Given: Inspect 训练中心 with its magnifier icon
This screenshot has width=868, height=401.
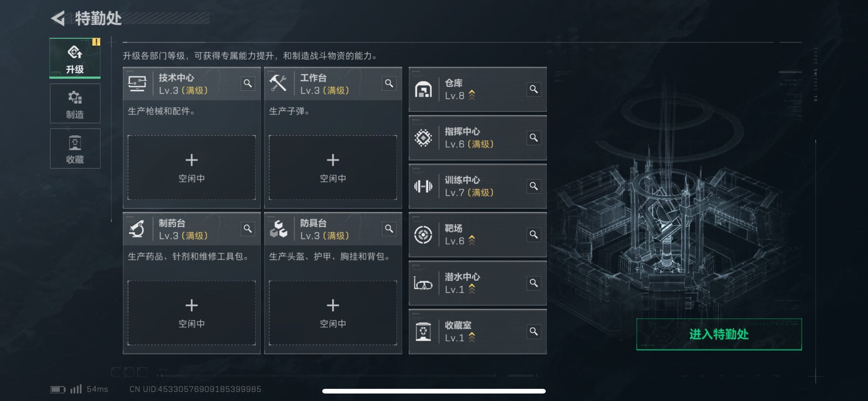Looking at the screenshot, I should pos(534,186).
